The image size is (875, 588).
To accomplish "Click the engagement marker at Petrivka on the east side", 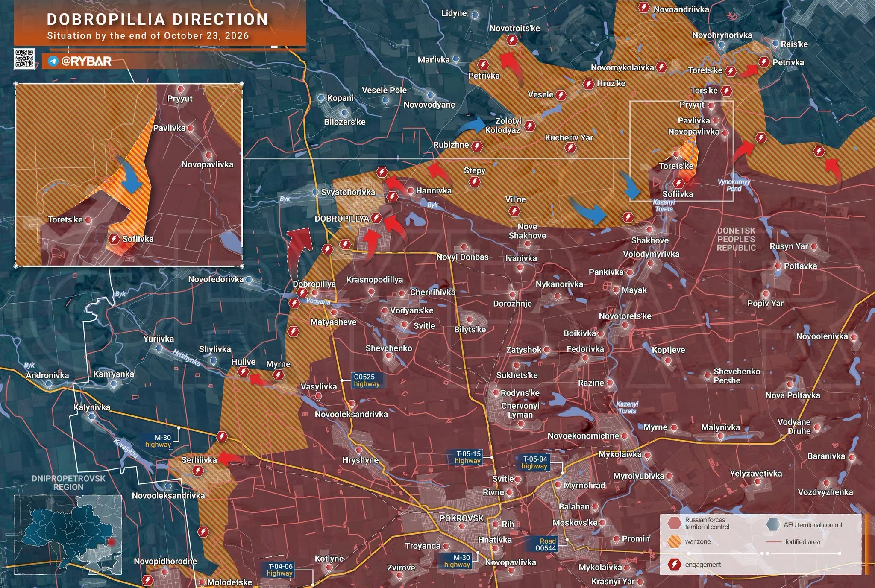I will [764, 62].
